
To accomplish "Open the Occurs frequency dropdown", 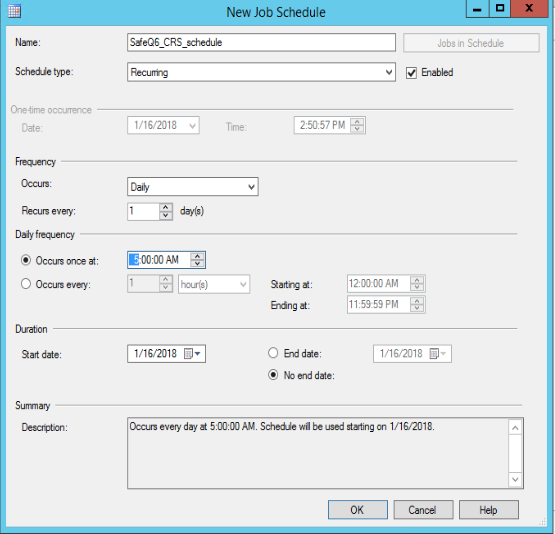I will click(193, 186).
